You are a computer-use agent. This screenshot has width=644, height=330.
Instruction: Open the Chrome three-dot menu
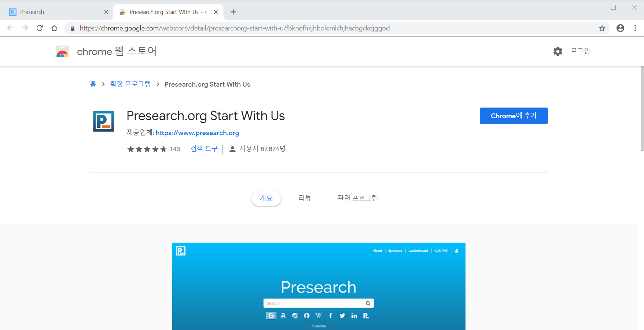click(635, 28)
